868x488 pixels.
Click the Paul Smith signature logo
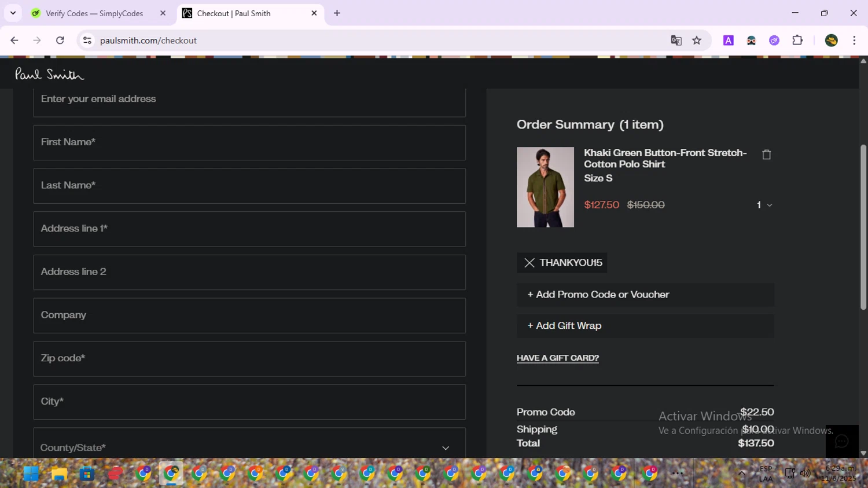[49, 74]
